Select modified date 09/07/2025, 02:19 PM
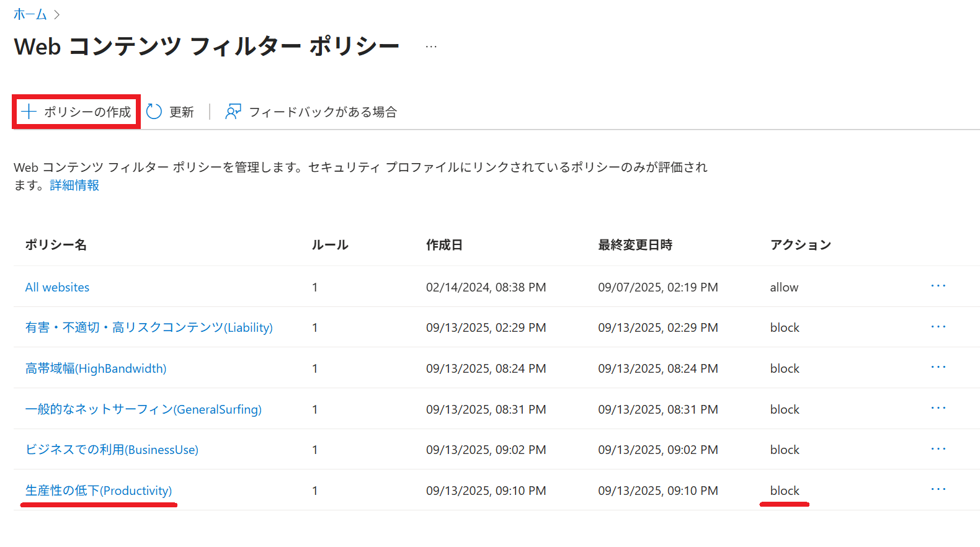 pyautogui.click(x=658, y=287)
